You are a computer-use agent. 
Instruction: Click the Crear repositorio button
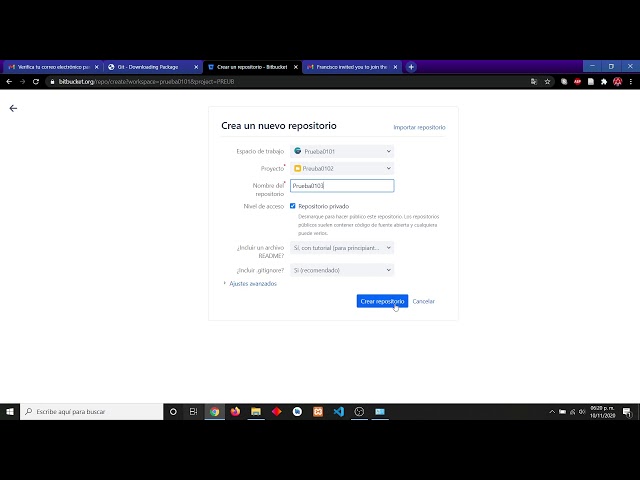382,301
